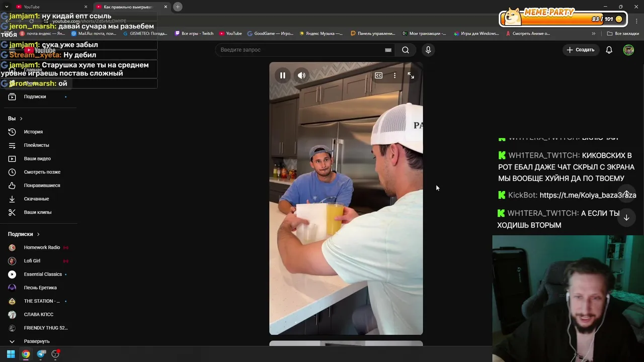Open the account avatar menu
Screen dimensions: 644x362
[628, 50]
